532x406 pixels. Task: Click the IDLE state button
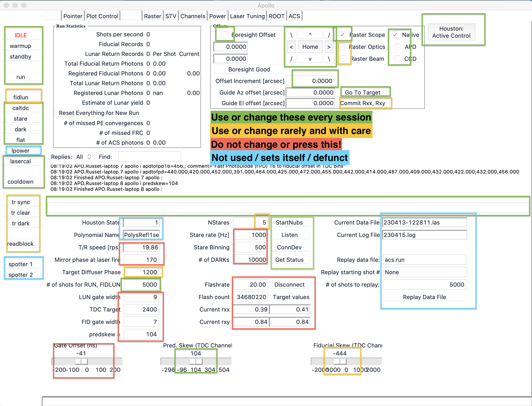click(21, 35)
